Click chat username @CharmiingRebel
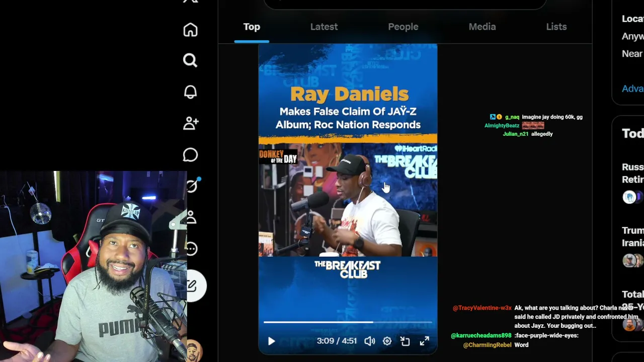This screenshot has height=362, width=644. coord(487,345)
